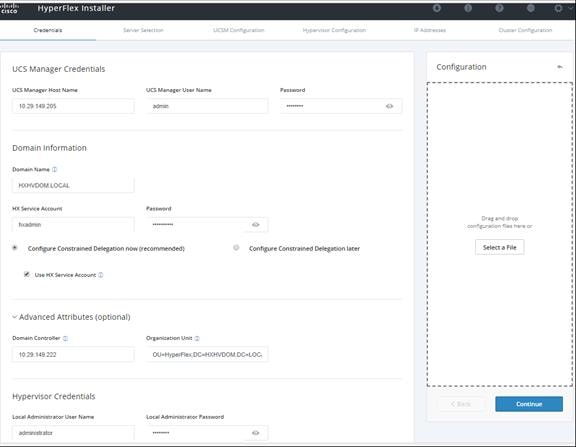576x447 pixels.
Task: Click the Select a File button
Action: (x=500, y=248)
